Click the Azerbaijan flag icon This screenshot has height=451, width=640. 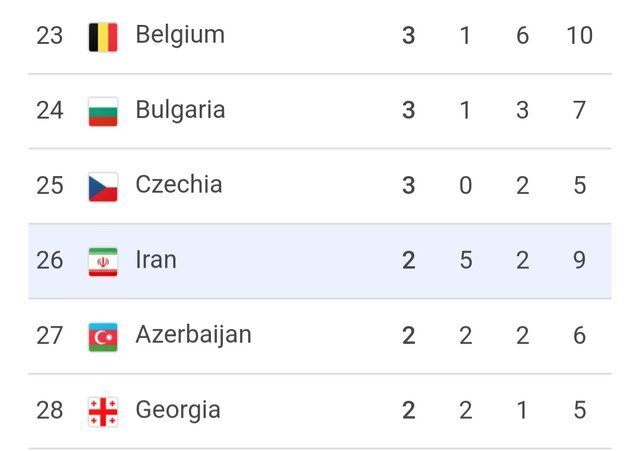point(103,336)
